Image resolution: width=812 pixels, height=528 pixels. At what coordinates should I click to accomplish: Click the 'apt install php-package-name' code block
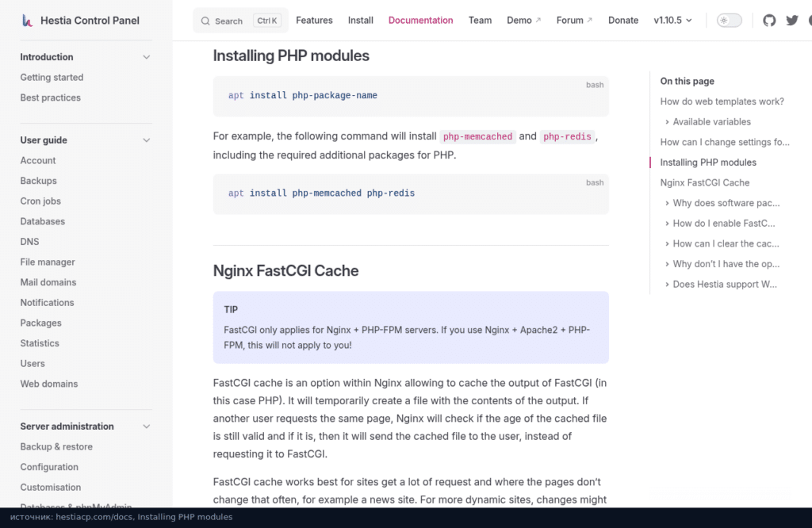[x=411, y=96]
